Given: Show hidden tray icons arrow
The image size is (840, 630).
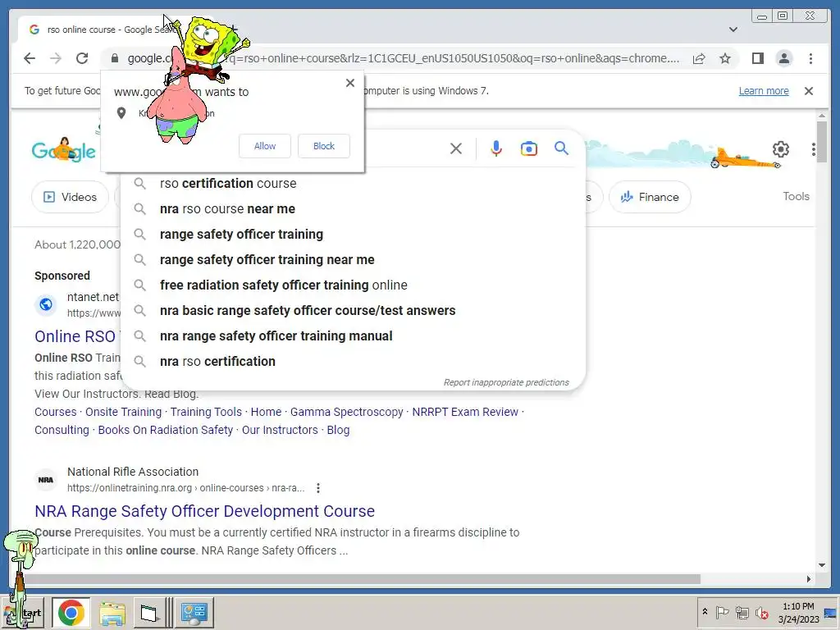Looking at the screenshot, I should pyautogui.click(x=705, y=612).
